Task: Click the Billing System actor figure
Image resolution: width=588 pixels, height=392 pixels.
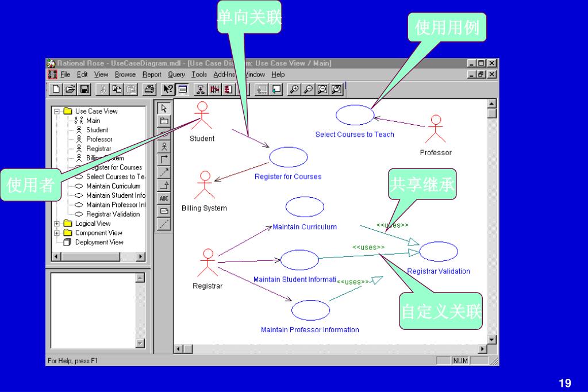Action: tap(205, 185)
